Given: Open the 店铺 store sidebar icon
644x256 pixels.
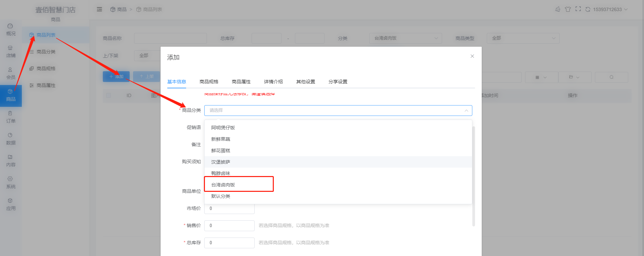Looking at the screenshot, I should (11, 51).
